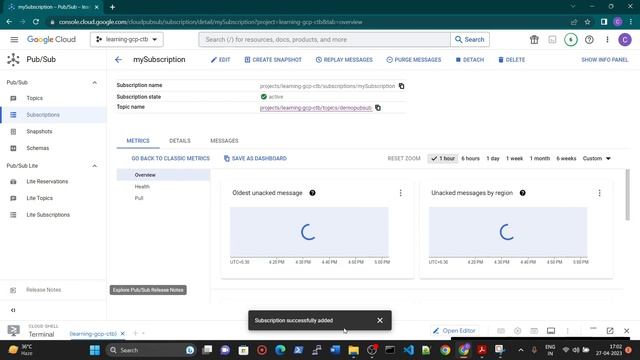Open Lite Topics in the sidebar

pos(53,198)
